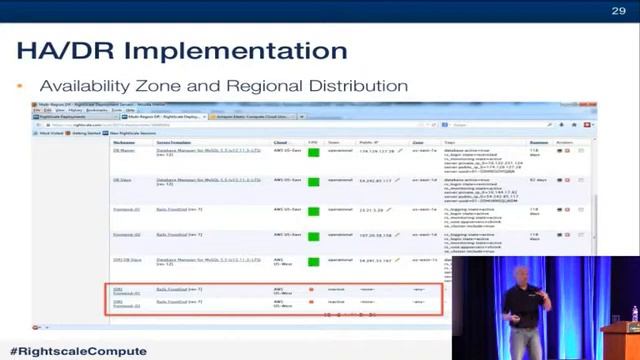Open the list-all-tabs dropdown arrow
Image resolution: width=640 pixels, height=360 pixels.
(302, 117)
